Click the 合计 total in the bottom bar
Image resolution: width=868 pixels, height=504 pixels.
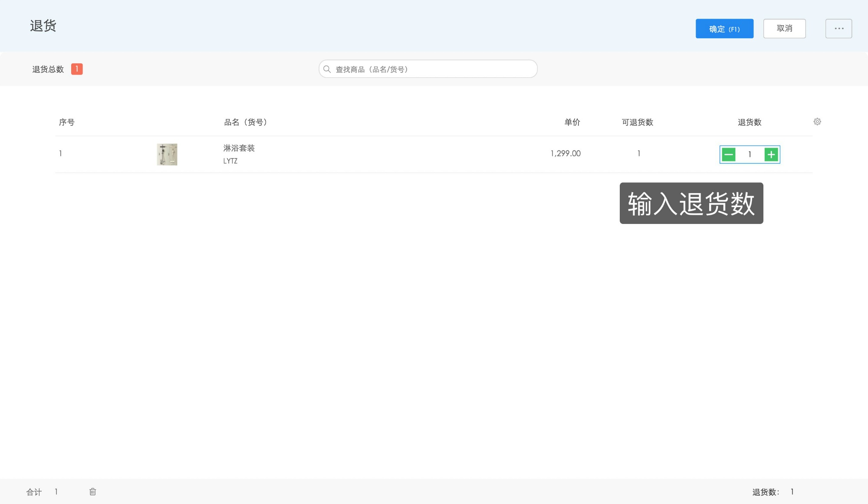(34, 491)
